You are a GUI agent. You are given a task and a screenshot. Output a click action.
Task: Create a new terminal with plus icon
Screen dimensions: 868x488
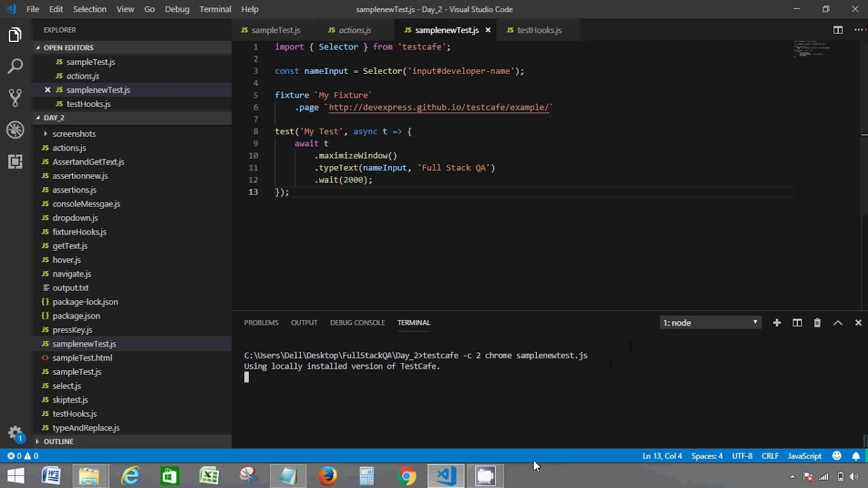tap(777, 323)
